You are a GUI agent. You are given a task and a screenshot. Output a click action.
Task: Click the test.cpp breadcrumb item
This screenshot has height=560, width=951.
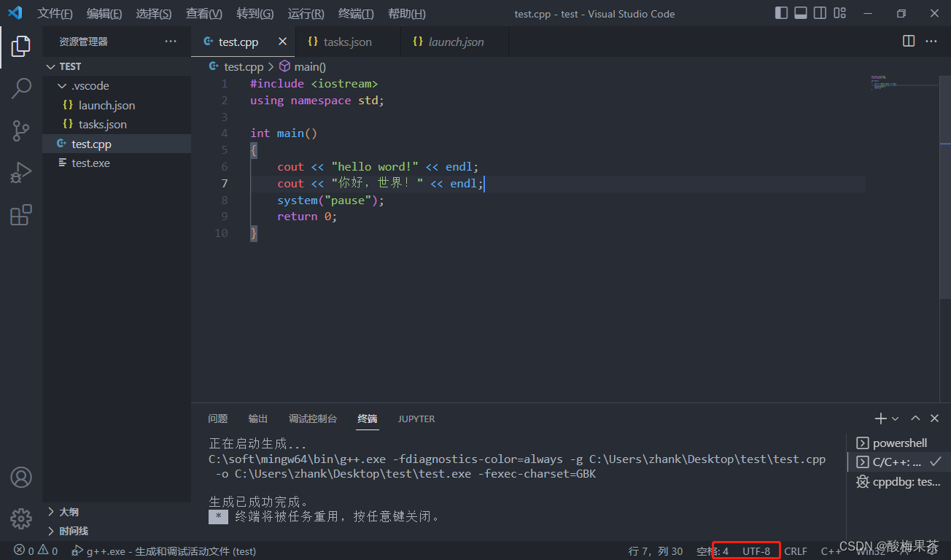click(236, 66)
